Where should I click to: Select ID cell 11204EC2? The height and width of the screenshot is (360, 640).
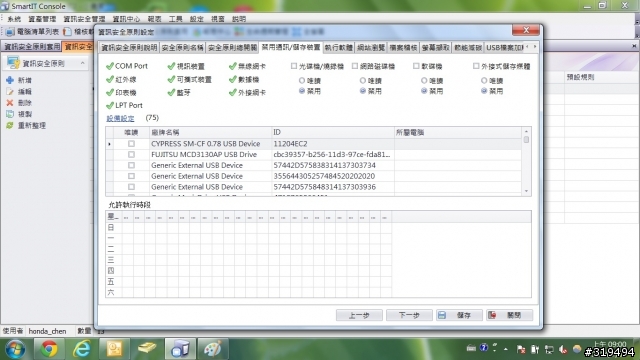[333, 144]
